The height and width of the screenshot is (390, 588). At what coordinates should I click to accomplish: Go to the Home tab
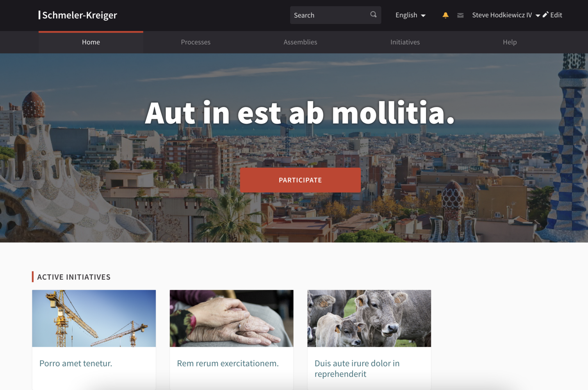(91, 42)
